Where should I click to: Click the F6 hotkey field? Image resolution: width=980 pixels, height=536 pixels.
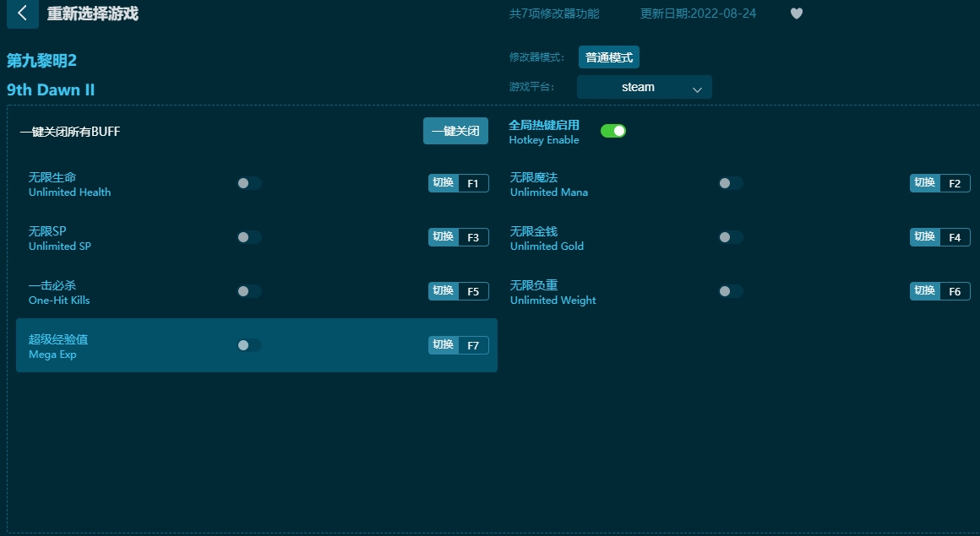tap(955, 291)
